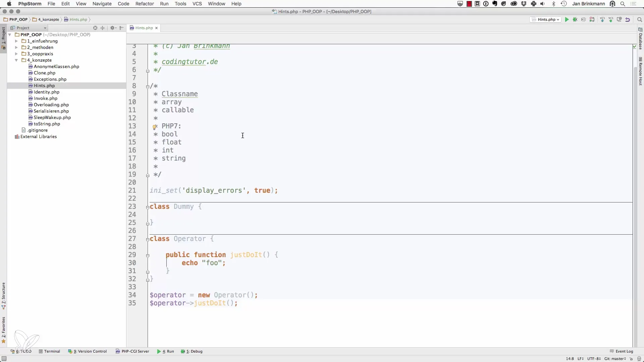Close the Hints.php editor tab

coord(156,28)
